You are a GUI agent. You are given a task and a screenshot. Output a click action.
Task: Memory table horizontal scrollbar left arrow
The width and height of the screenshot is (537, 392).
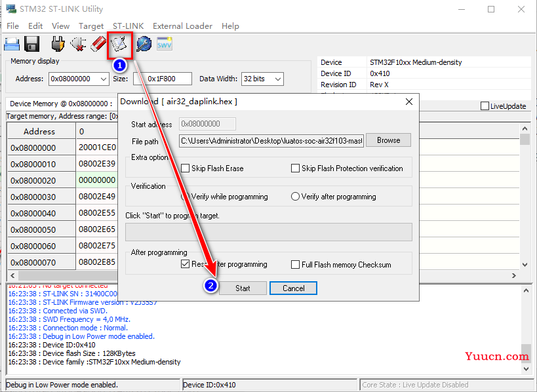[x=12, y=275]
